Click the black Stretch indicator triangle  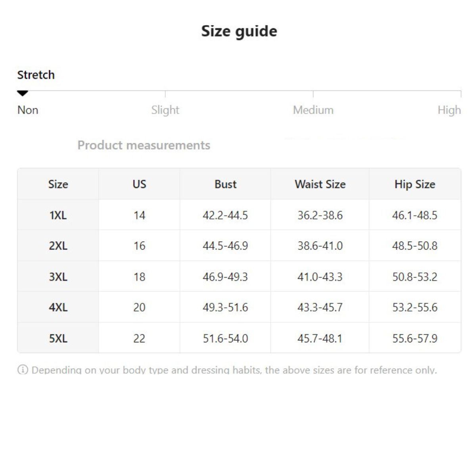point(23,93)
